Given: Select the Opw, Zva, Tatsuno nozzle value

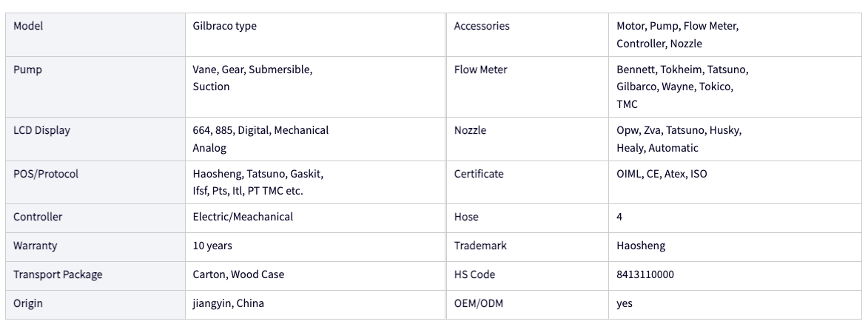Looking at the screenshot, I should pyautogui.click(x=679, y=139).
